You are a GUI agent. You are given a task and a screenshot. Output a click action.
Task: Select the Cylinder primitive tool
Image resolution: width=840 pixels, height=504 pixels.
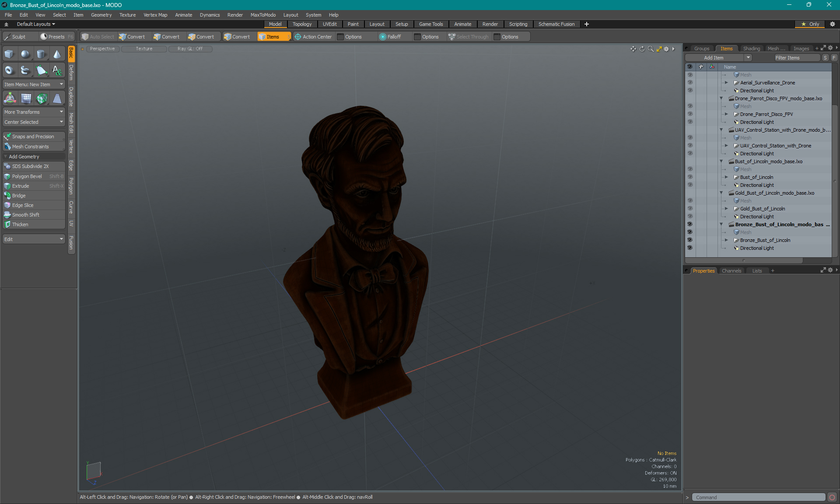[x=41, y=54]
